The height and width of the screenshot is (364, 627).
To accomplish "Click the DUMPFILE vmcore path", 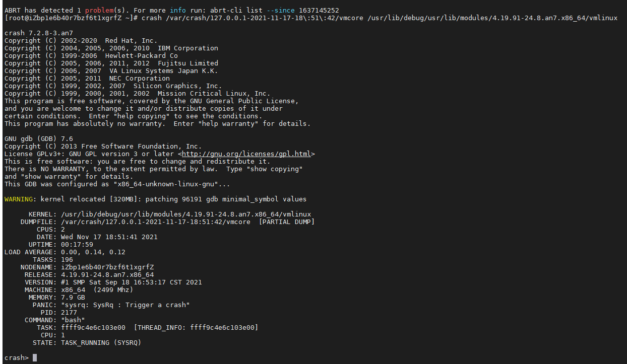I will click(x=155, y=222).
